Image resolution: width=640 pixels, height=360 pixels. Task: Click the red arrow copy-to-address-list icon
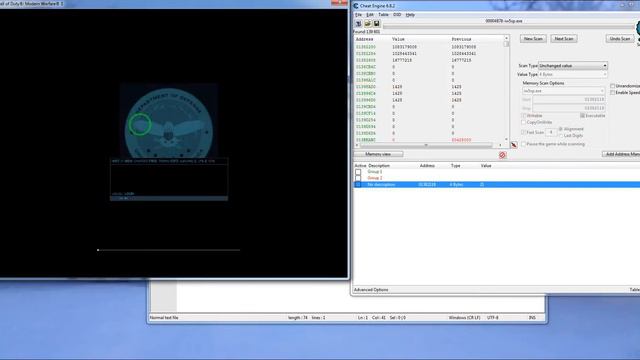tap(514, 145)
